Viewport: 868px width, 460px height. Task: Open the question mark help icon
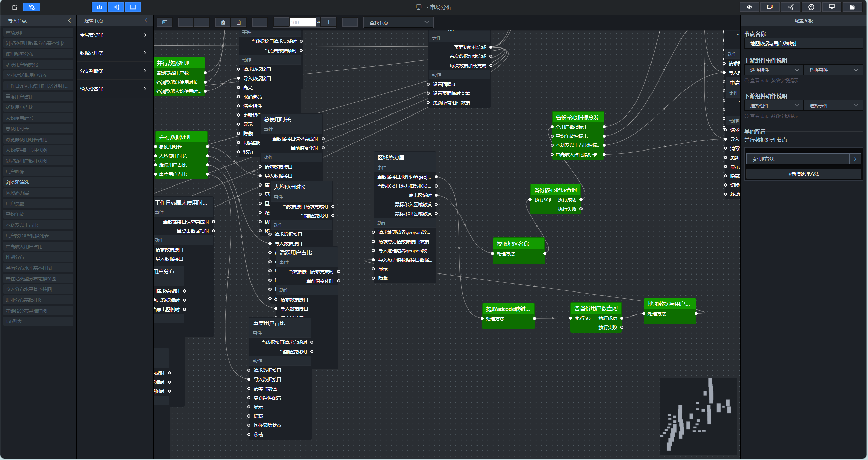pyautogui.click(x=811, y=7)
